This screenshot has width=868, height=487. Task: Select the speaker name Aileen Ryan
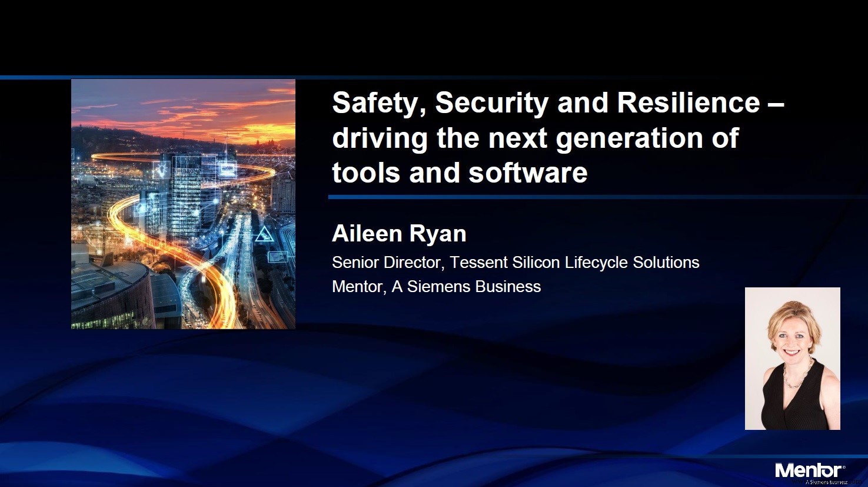coord(399,234)
